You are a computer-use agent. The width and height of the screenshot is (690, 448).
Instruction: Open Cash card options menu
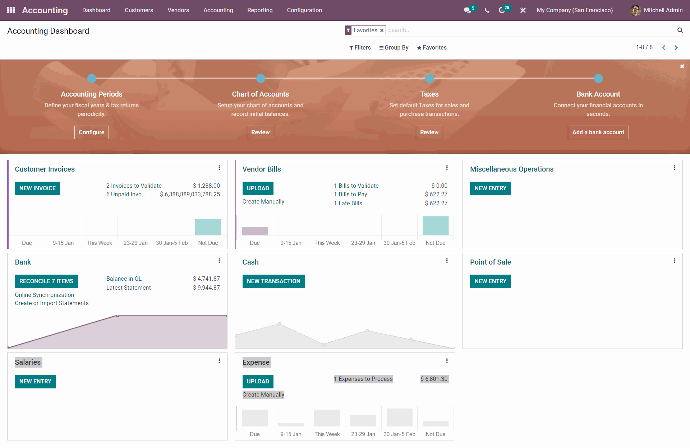447,261
